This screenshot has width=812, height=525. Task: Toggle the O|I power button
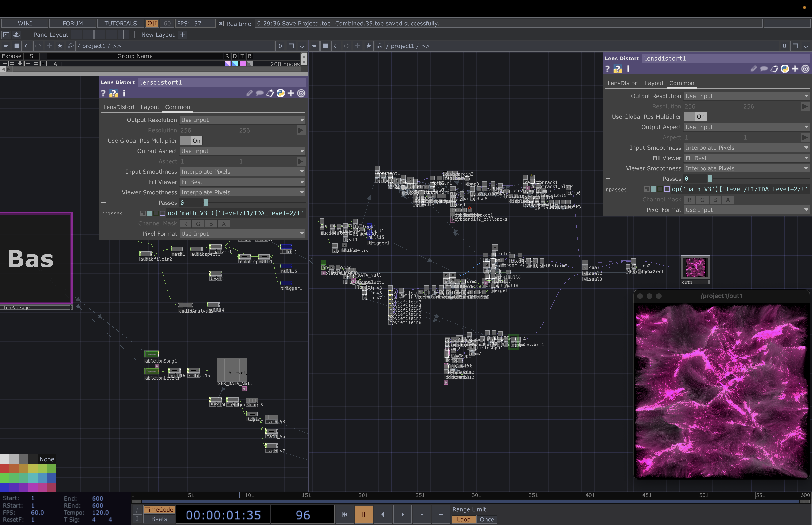(152, 23)
